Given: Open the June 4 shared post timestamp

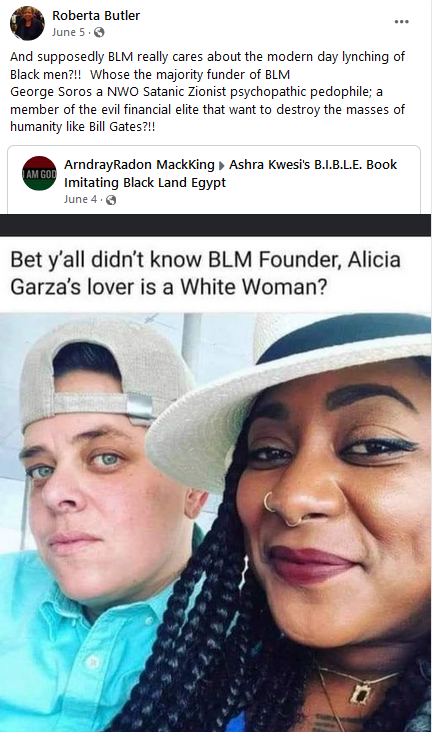Looking at the screenshot, I should point(80,199).
